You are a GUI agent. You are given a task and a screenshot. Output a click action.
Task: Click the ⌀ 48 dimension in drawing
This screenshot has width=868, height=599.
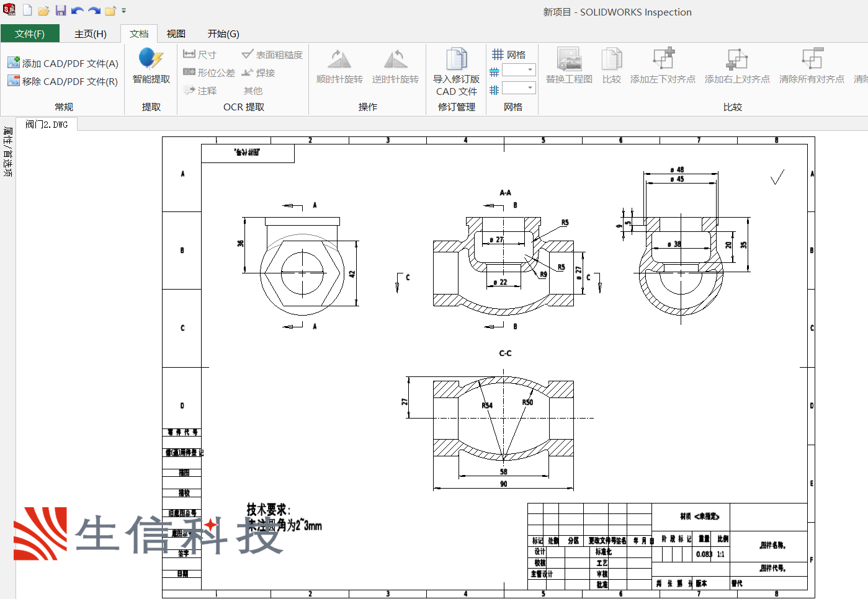[x=677, y=169]
